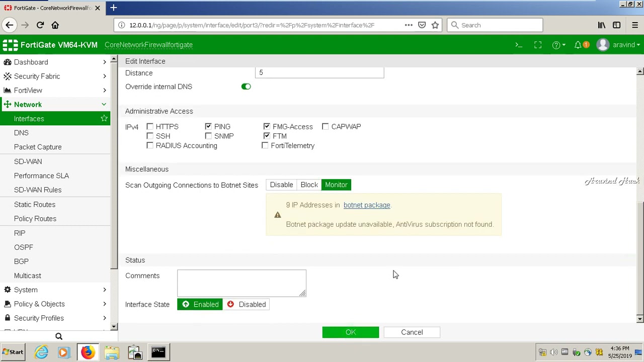
Task: Reload the current page
Action: point(40,25)
